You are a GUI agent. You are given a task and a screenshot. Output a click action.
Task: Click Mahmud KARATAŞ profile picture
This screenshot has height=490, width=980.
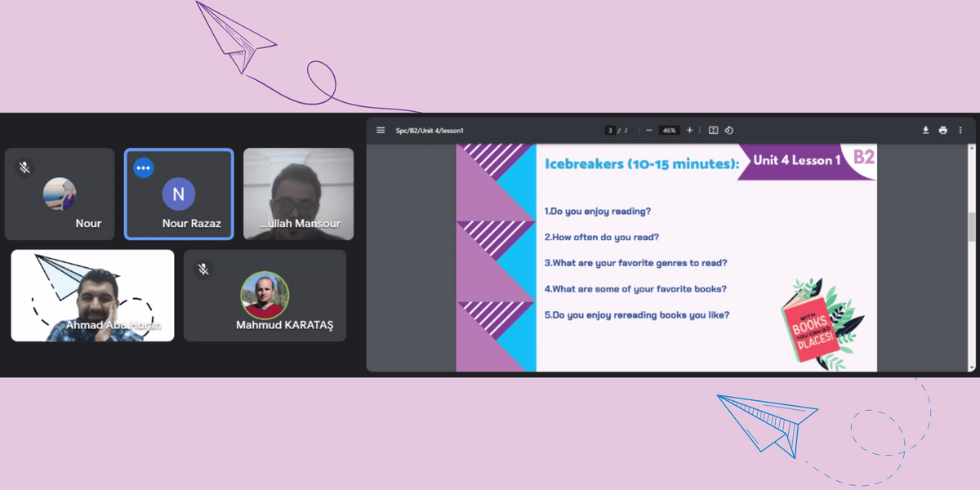[265, 295]
